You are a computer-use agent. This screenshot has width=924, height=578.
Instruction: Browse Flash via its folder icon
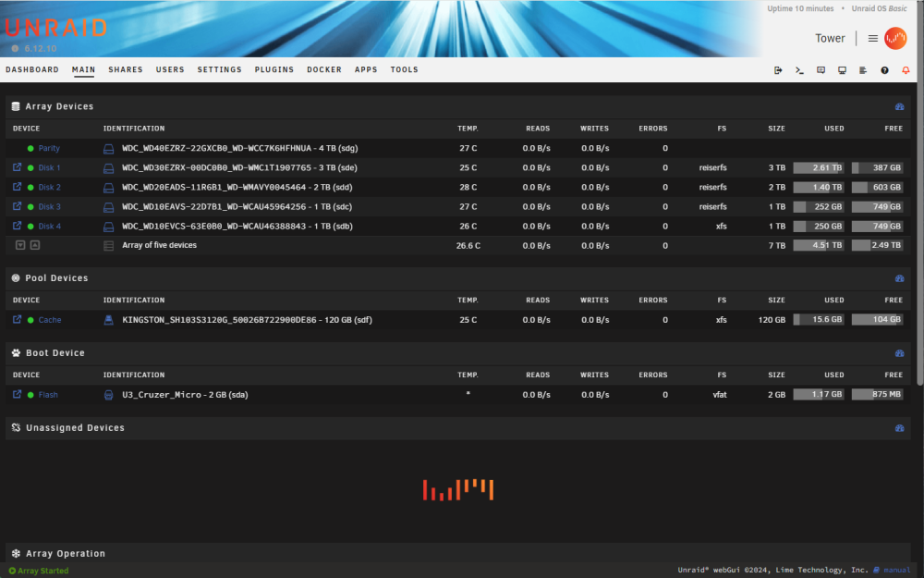click(x=17, y=395)
